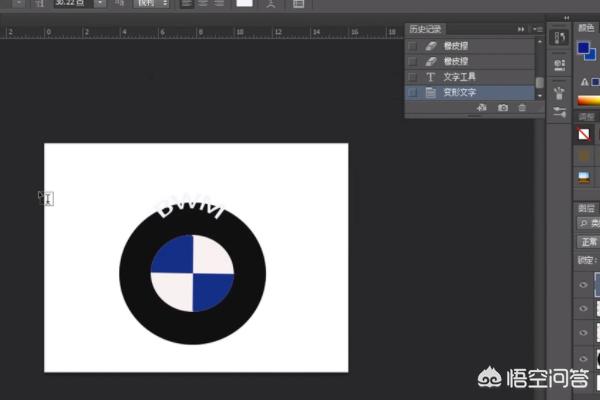Select the second 橡皮擦 history state
Screen dimensions: 600x400
click(x=470, y=61)
